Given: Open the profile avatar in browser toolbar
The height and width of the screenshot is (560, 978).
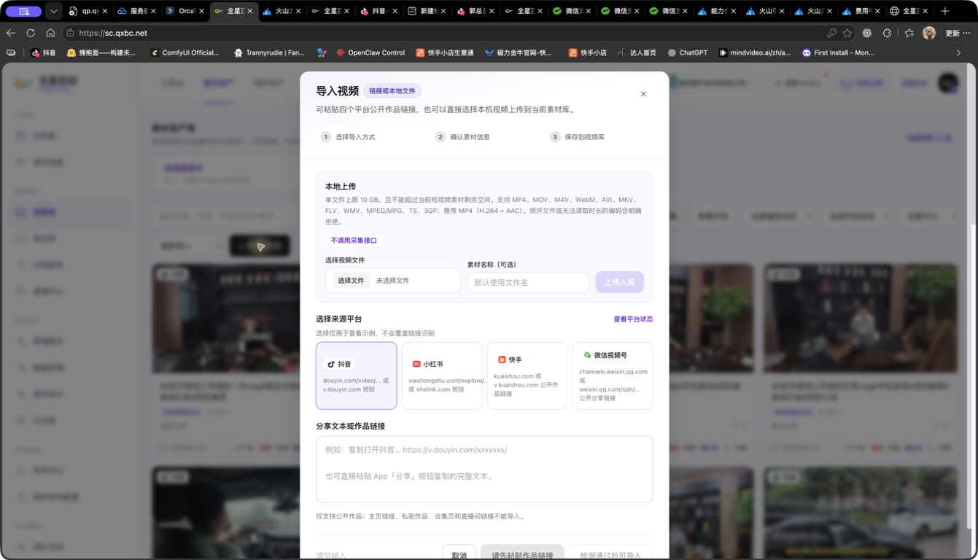Looking at the screenshot, I should tap(928, 33).
